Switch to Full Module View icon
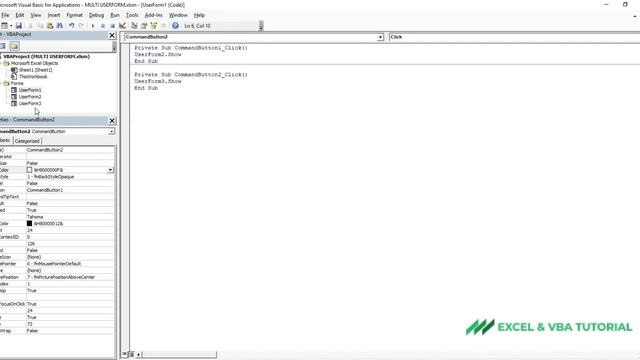This screenshot has height=360, width=640. [131, 354]
